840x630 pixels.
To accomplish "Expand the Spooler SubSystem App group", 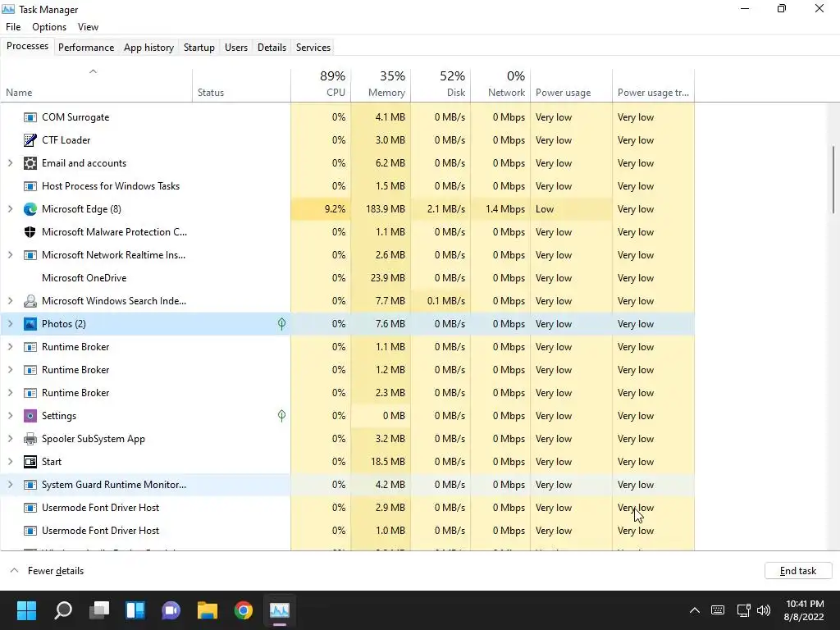I will pos(10,439).
